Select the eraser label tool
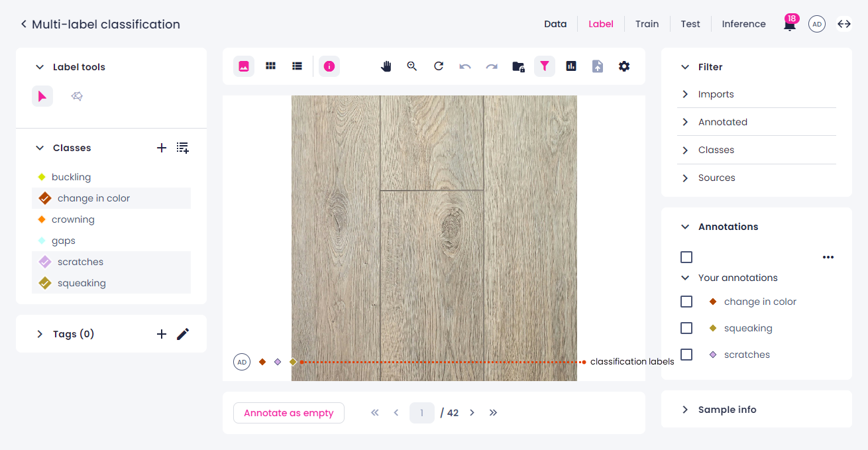Image resolution: width=868 pixels, height=450 pixels. pyautogui.click(x=77, y=96)
